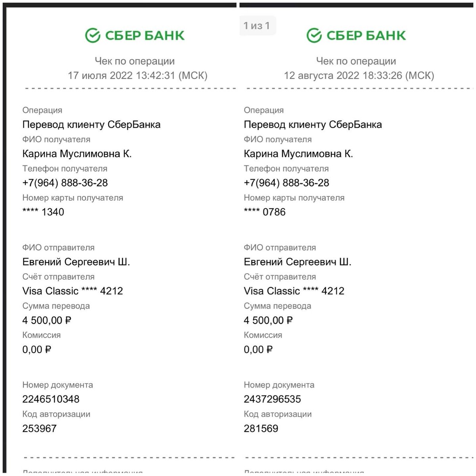Select card number **** 1340
This screenshot has height=476, width=476.
[x=43, y=212]
